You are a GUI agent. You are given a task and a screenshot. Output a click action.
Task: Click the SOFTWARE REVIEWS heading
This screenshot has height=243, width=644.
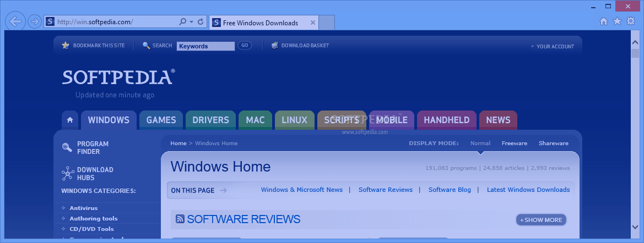coord(243,219)
